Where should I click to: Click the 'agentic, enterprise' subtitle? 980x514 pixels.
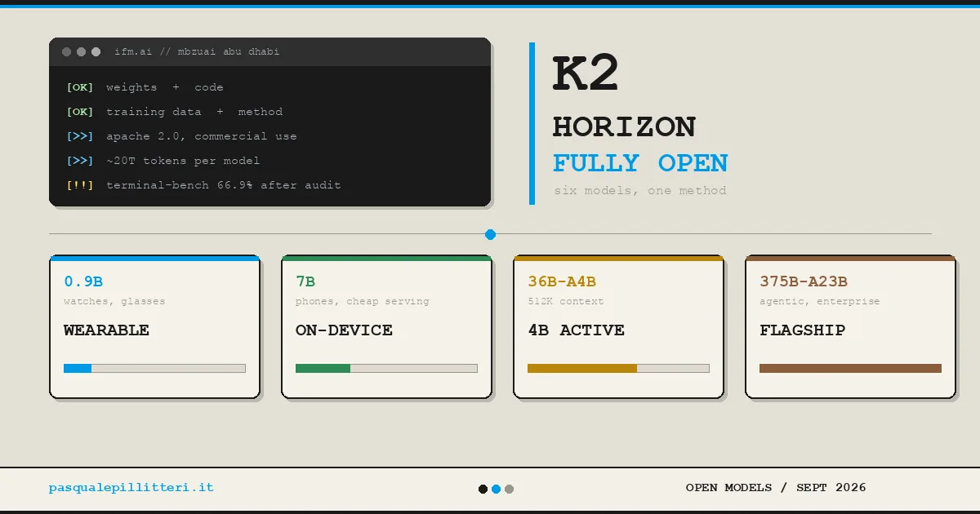pyautogui.click(x=820, y=302)
